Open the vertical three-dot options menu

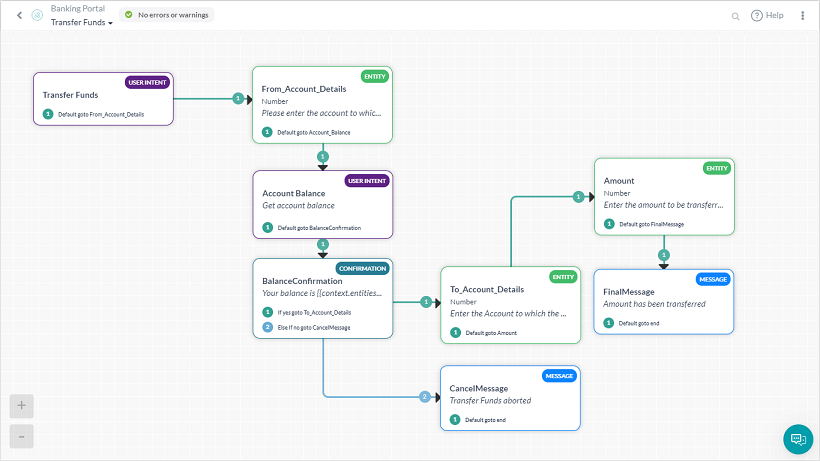click(802, 16)
